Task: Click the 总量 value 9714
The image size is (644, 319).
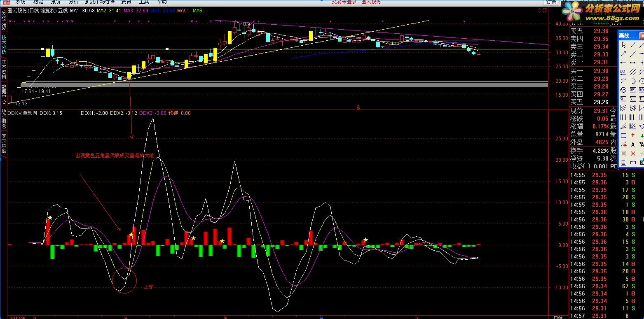Action: 601,134
